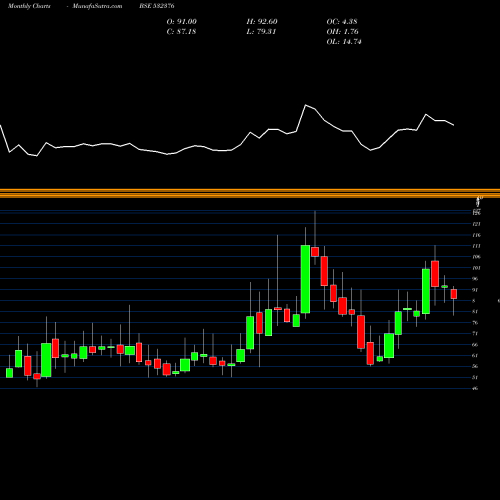Click the 71 price axis label
500x500 pixels.
475,334
